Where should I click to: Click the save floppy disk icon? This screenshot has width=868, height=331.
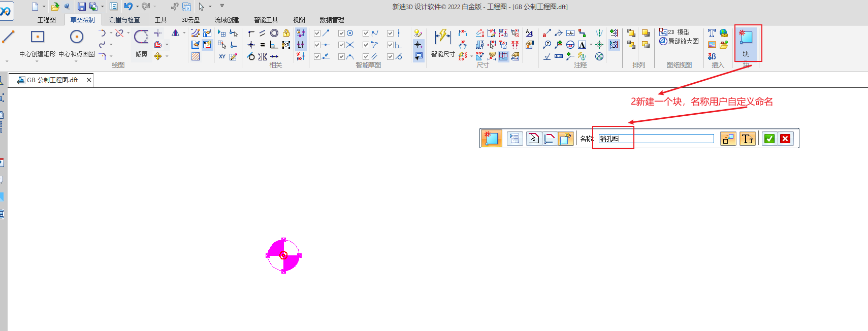(81, 7)
